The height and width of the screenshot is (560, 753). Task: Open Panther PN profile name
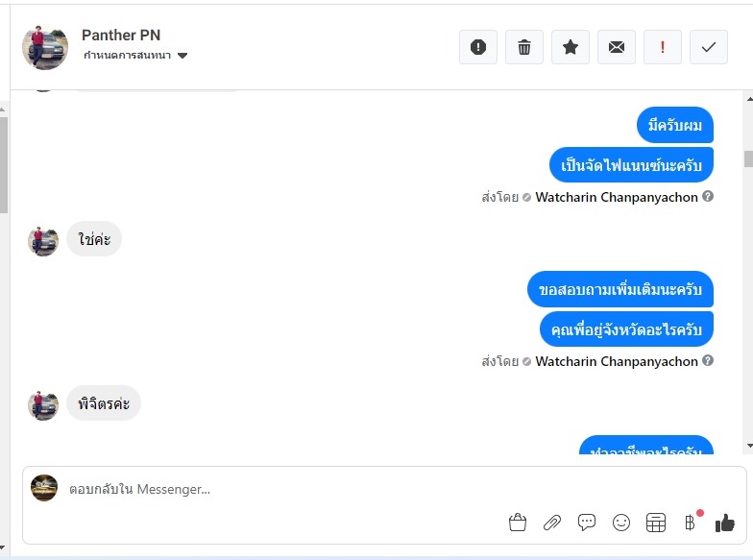point(121,35)
